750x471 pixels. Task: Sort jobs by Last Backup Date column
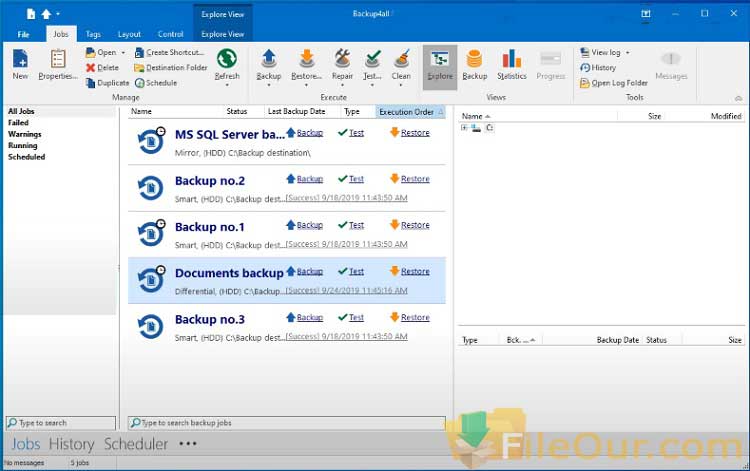[296, 111]
